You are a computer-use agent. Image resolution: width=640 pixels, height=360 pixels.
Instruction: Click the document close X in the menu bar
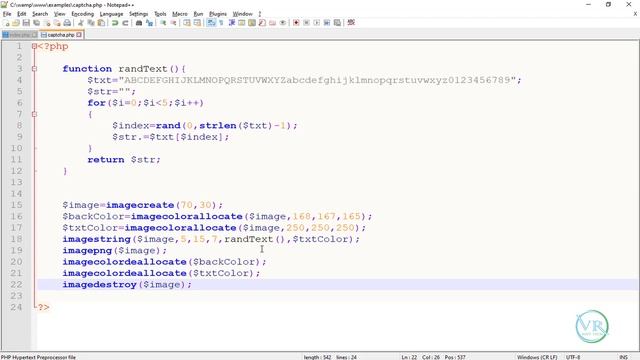(635, 14)
